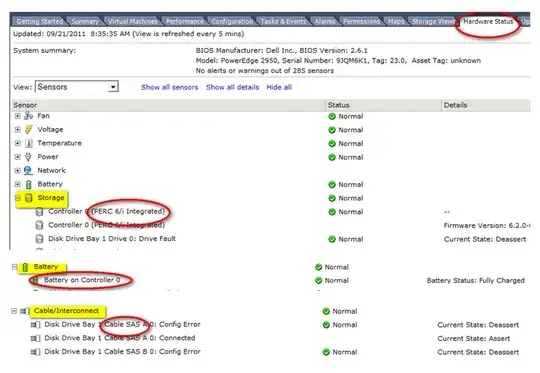Screen dimensions: 540x373
Task: Expand the Battery group under Network
Action: (x=18, y=184)
